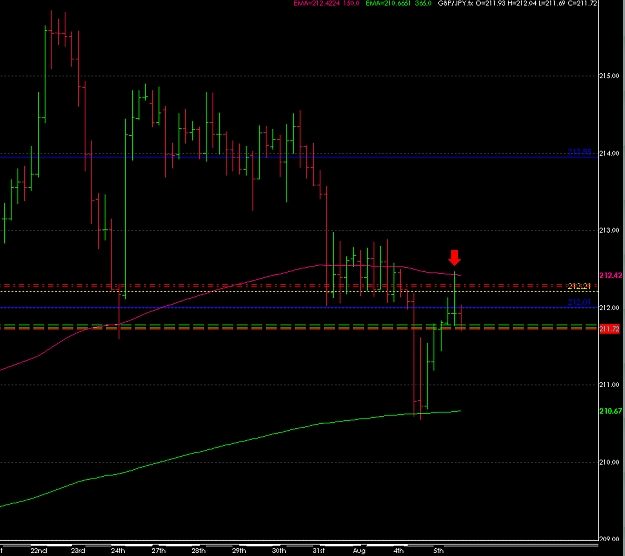Click the 213.00 price axis label
The image size is (625, 556).
(x=609, y=230)
